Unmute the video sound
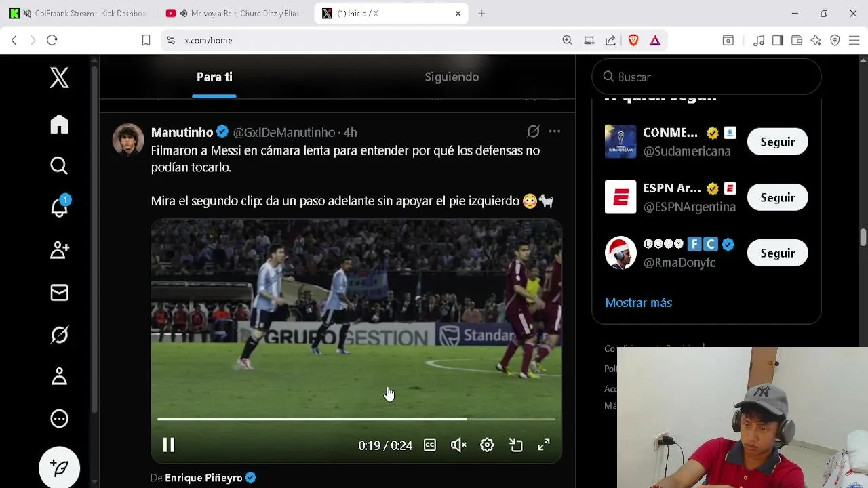 (x=458, y=445)
